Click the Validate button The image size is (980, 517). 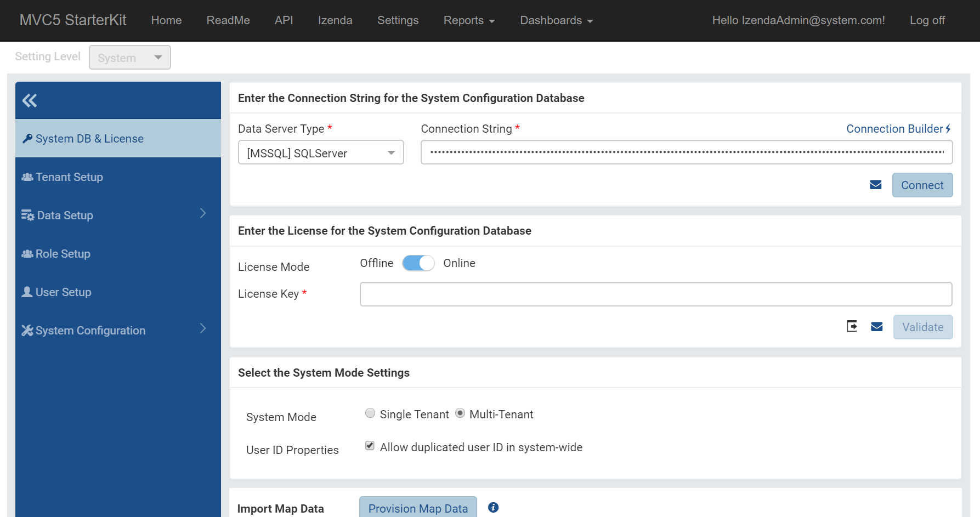923,327
